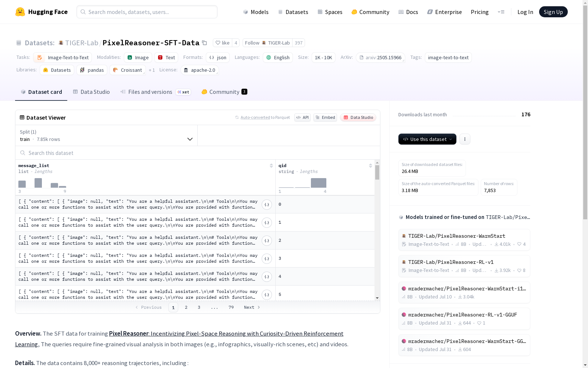
Task: Filter by the Image-Text-to-Text task tag
Action: [x=62, y=58]
